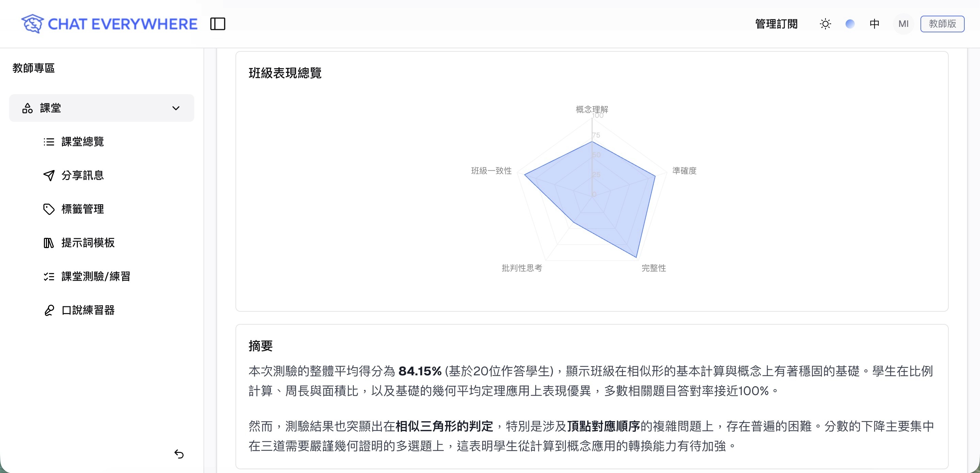
Task: Click the 提示詞模板 template icon
Action: [x=49, y=243]
